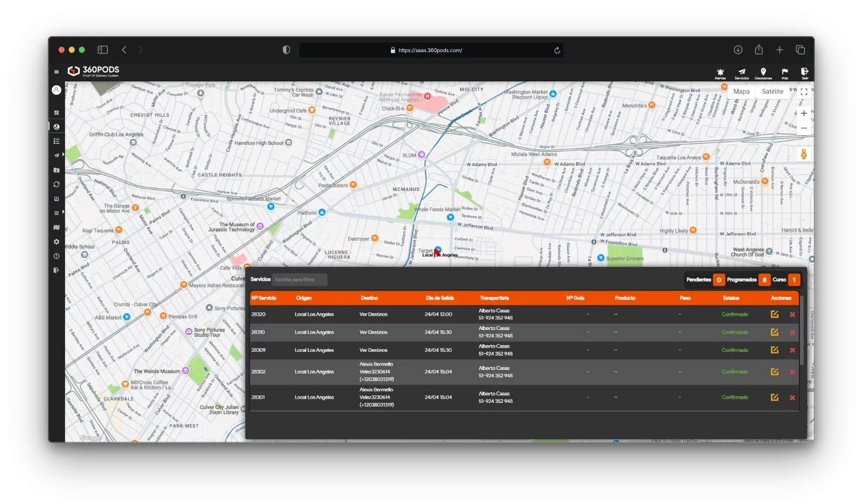Select the Mapa map type

741,92
